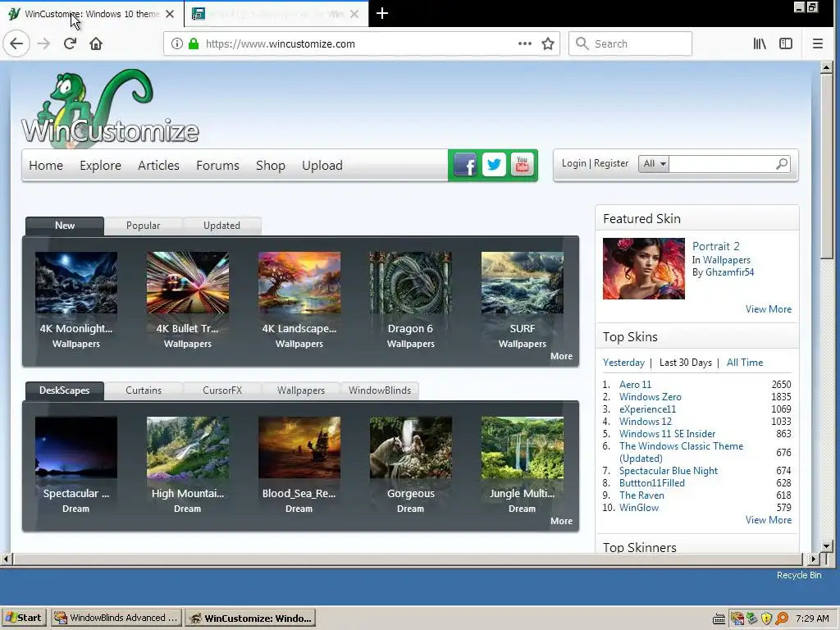Open the All search category dropdown

pos(654,163)
